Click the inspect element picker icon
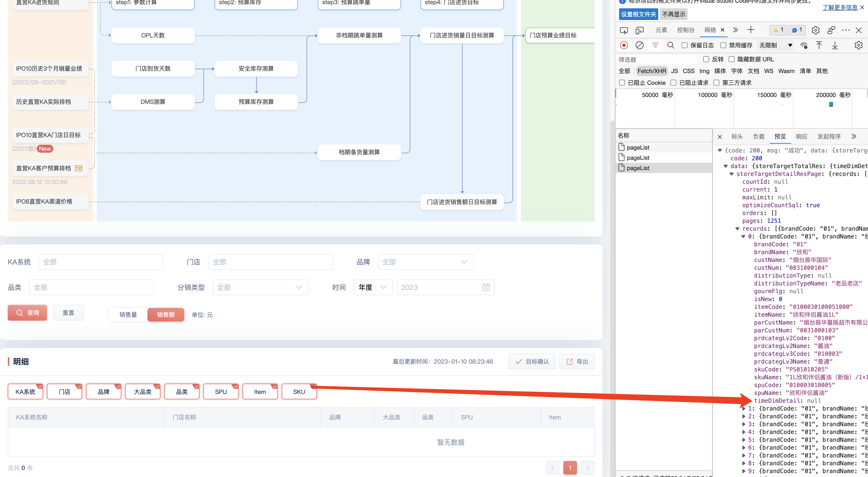Image resolution: width=868 pixels, height=477 pixels. [624, 30]
